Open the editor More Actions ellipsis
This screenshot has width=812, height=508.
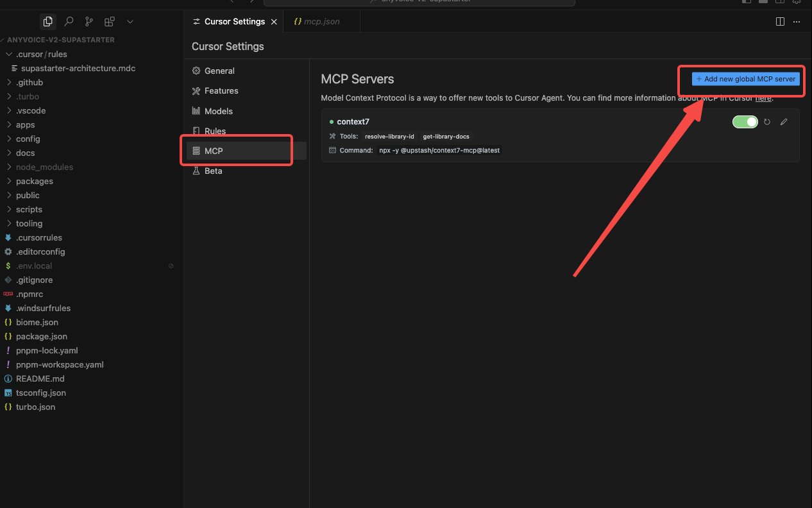point(797,22)
